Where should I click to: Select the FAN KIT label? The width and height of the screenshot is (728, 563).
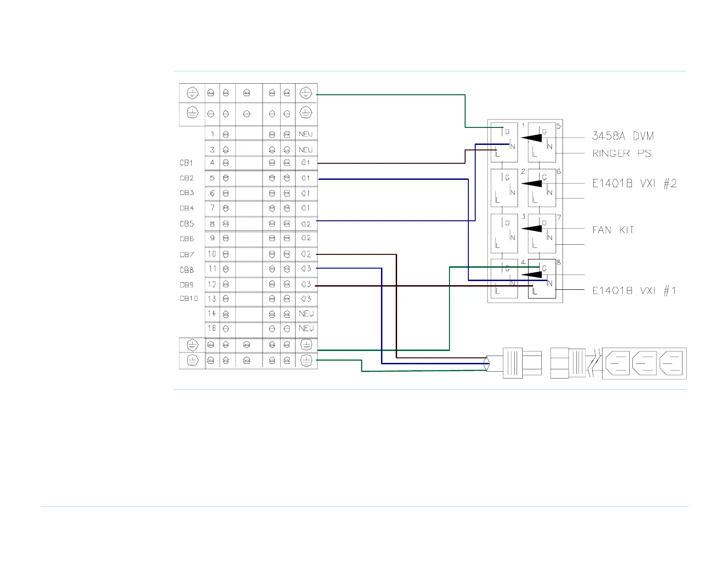coord(613,230)
